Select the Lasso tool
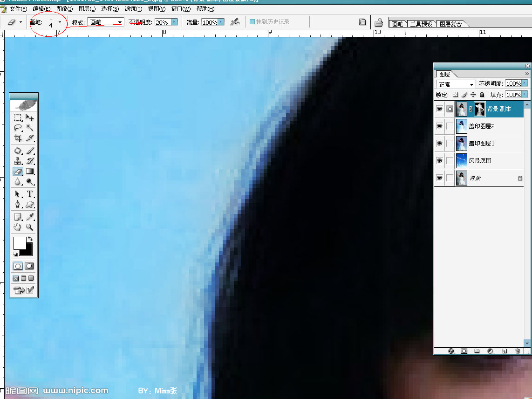The width and height of the screenshot is (532, 399). click(x=18, y=128)
